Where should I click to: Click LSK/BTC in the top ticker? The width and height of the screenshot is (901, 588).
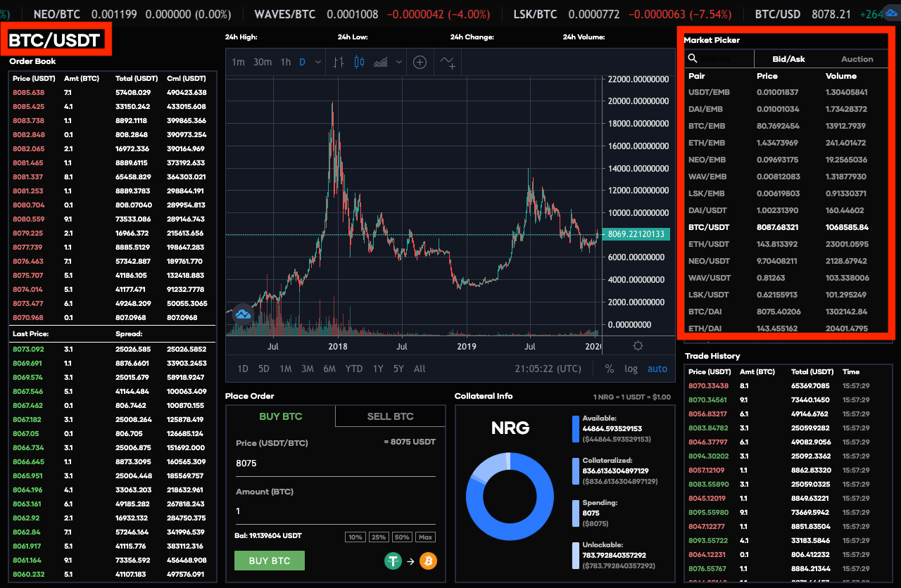point(536,14)
